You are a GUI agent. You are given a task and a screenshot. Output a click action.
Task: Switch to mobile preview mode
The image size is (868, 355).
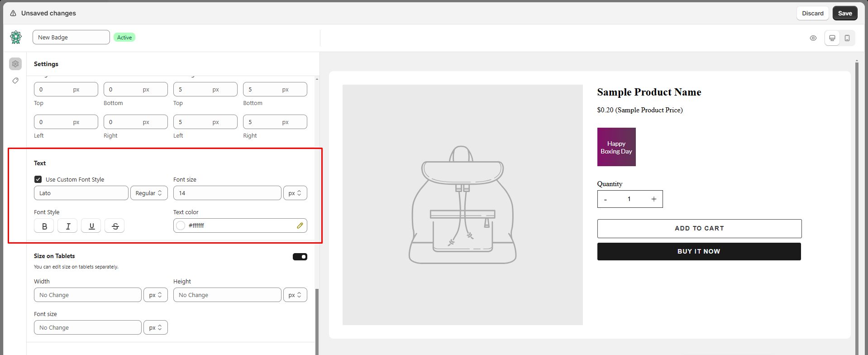click(847, 38)
